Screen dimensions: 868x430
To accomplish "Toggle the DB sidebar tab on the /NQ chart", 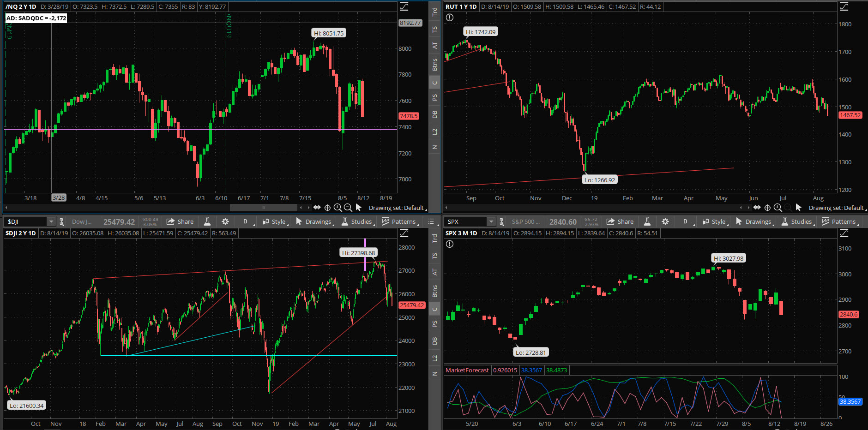I will [x=434, y=114].
